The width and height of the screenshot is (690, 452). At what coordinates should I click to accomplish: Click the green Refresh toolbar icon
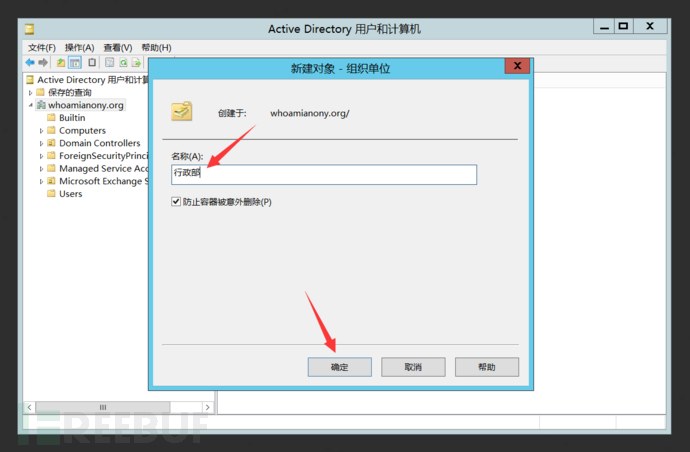[123, 62]
